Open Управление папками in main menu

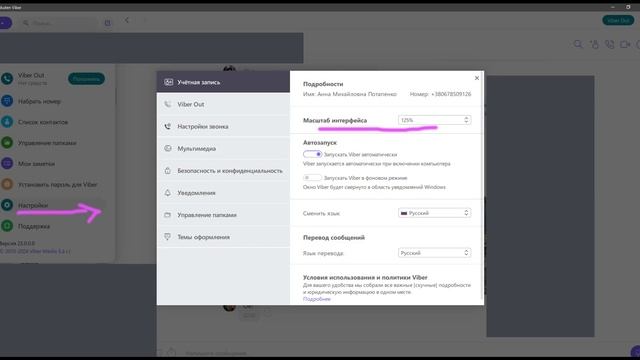47,143
